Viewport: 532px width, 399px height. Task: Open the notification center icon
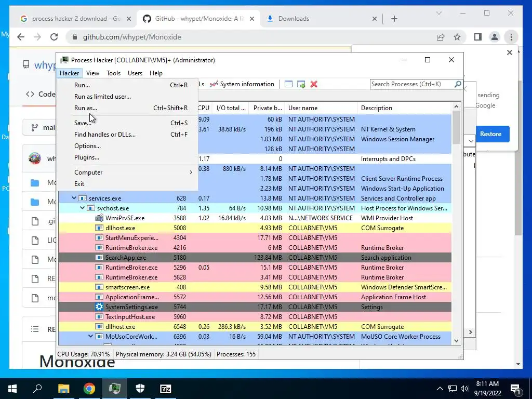(515, 389)
